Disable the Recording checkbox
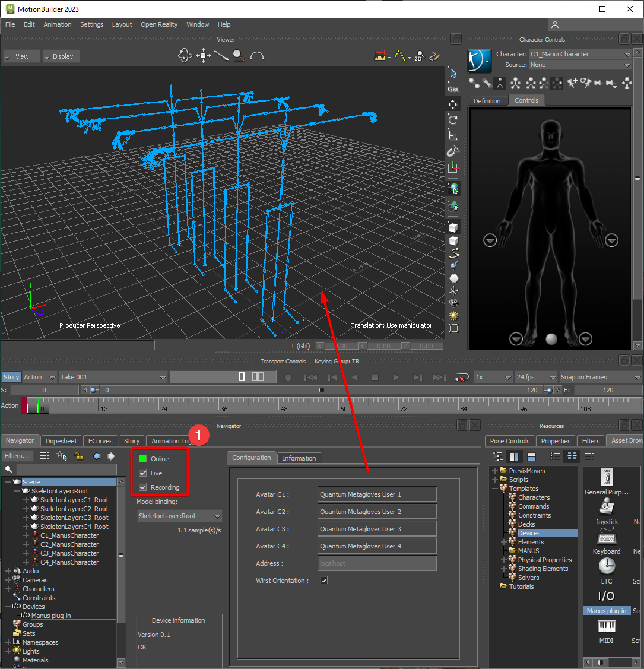 click(143, 487)
